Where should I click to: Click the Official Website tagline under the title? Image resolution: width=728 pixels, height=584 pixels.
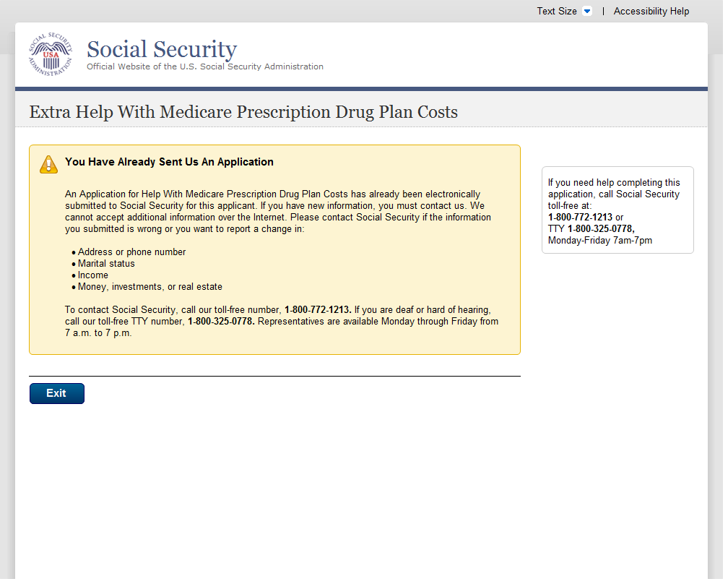[x=205, y=67]
